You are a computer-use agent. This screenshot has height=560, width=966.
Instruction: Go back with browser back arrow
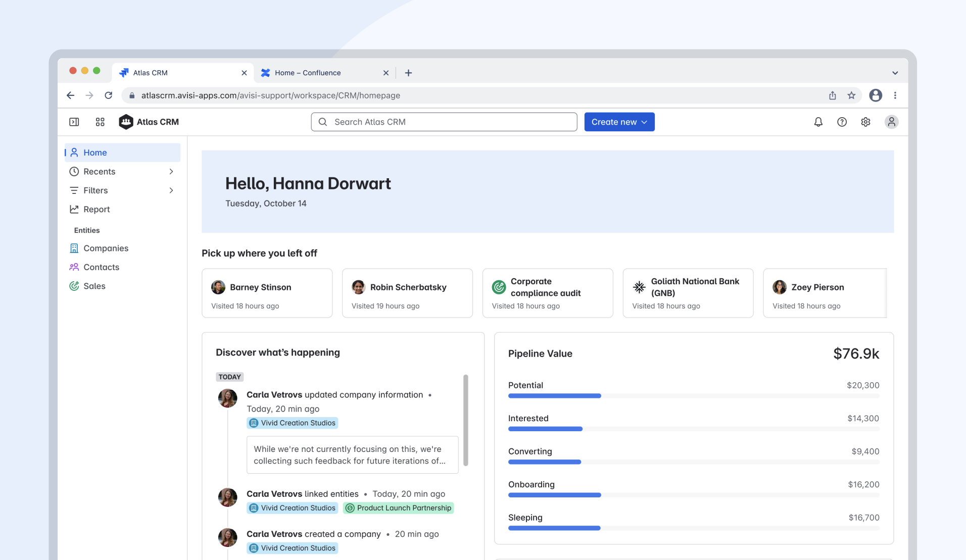click(x=70, y=95)
